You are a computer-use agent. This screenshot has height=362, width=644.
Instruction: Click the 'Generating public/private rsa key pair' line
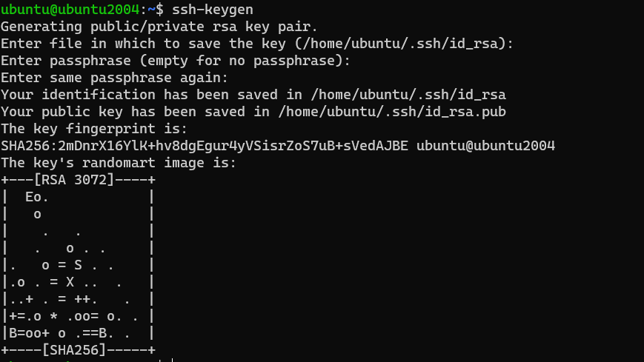pos(159,27)
